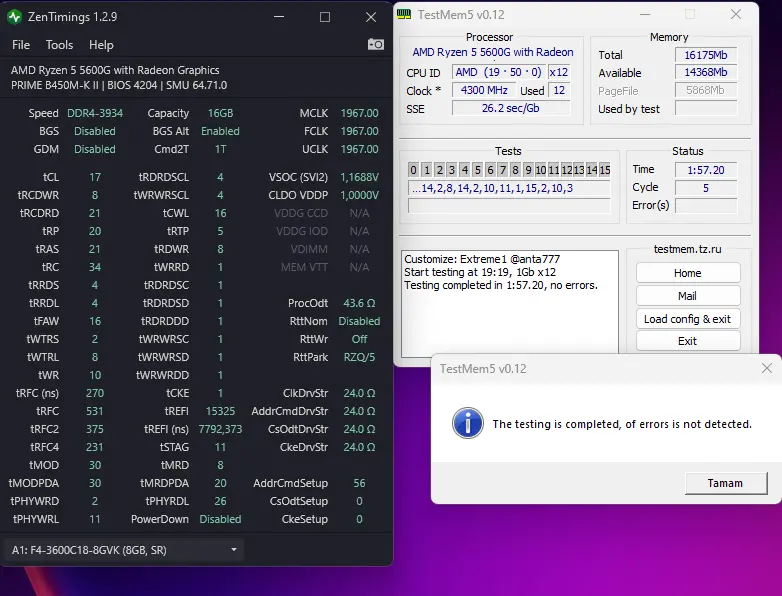Image resolution: width=782 pixels, height=596 pixels.
Task: Click the Cmd2T value 1T
Action: coord(220,149)
